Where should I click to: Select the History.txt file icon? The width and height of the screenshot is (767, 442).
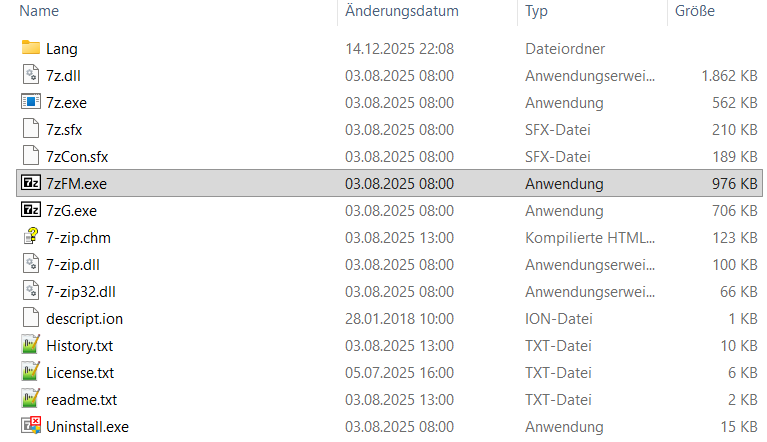pos(30,346)
